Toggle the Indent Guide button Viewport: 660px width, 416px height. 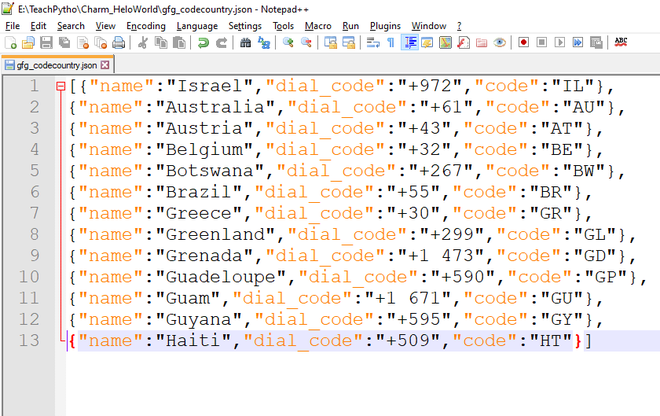tap(410, 43)
